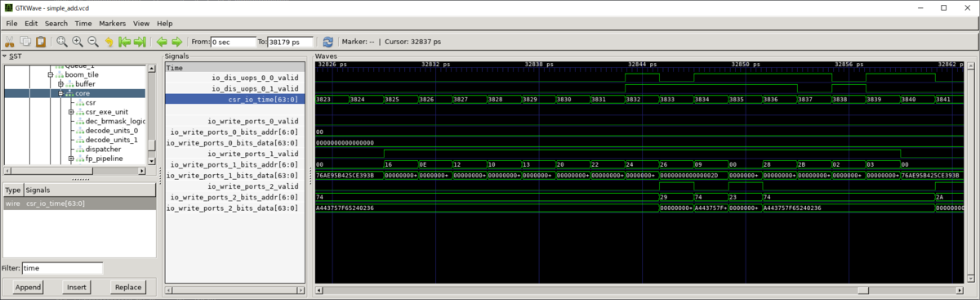Click the dispatcher module icon
Image resolution: width=980 pixels, height=300 pixels.
point(80,150)
